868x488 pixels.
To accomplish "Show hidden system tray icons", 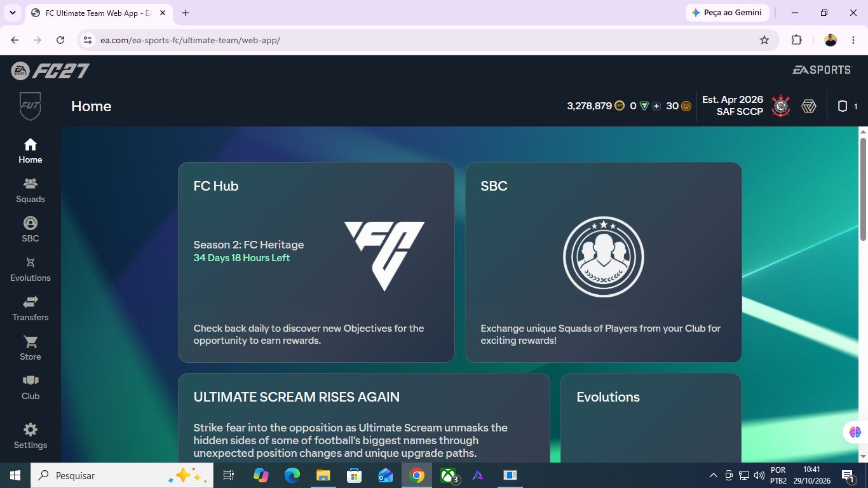I will (x=713, y=475).
